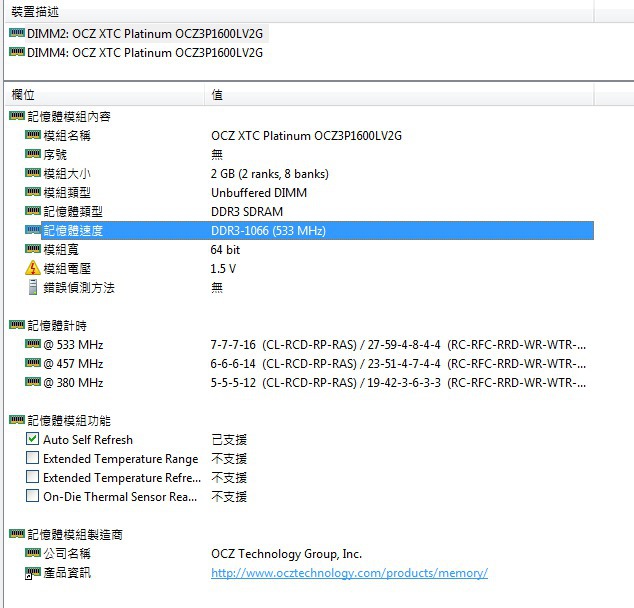Click the icon next to 模組大小
Viewport: 634px width, 608px height.
pyautogui.click(x=33, y=173)
